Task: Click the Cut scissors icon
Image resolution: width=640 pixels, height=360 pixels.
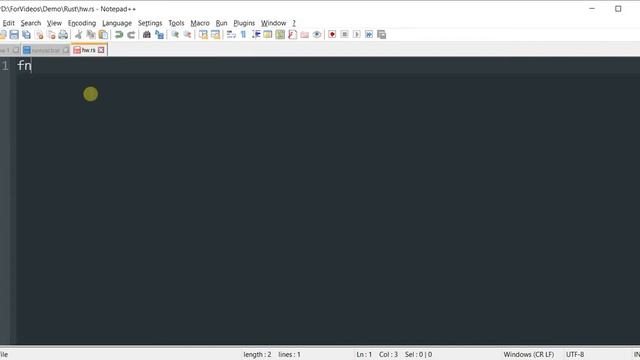Action: click(79, 35)
